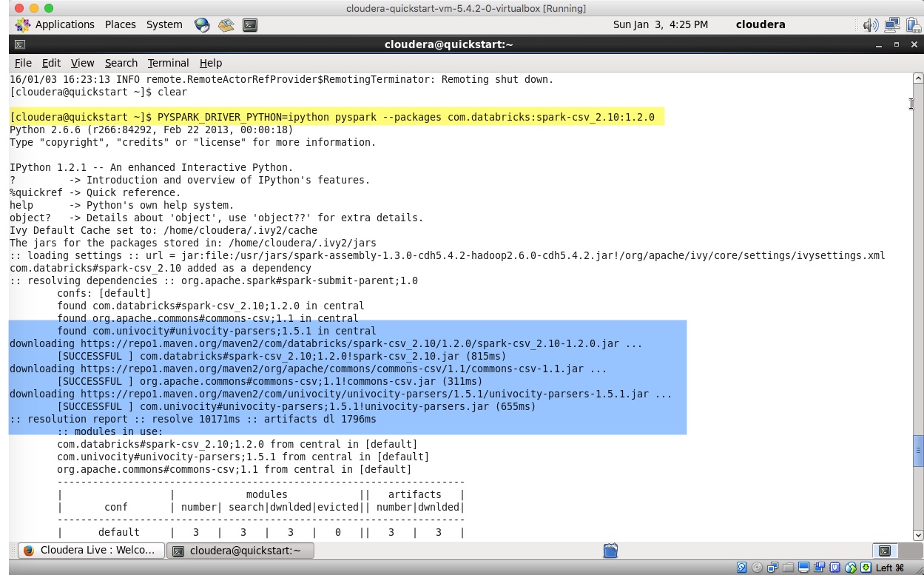Click VirtualBox video capture status icon
This screenshot has height=575, width=924.
[x=819, y=568]
